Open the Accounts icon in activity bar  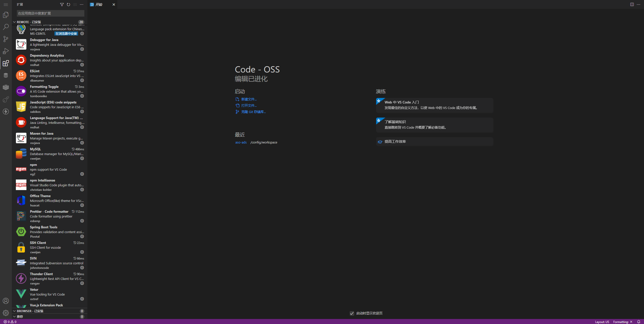coord(6,301)
